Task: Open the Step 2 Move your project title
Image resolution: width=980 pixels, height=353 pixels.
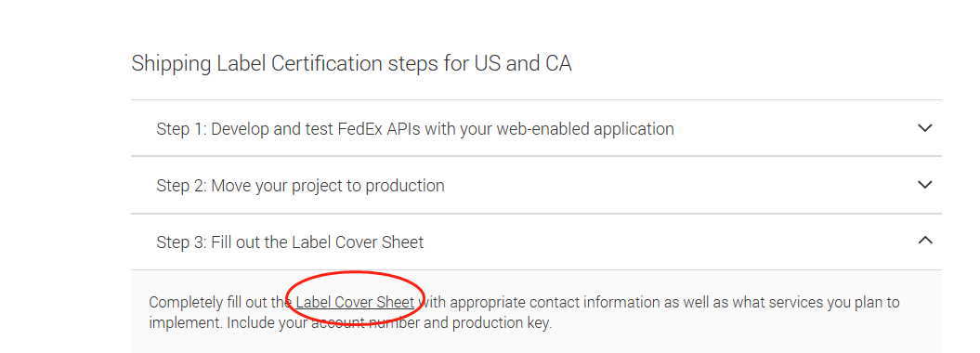Action: coord(300,186)
